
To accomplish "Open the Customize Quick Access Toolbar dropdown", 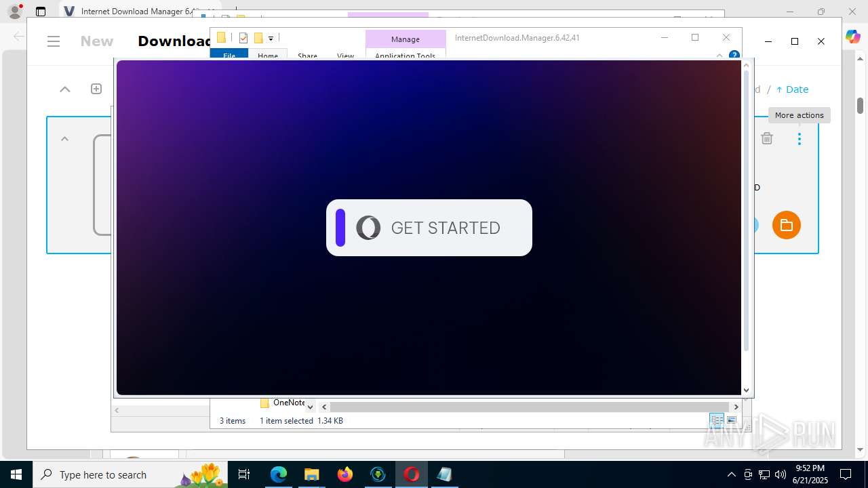I will pyautogui.click(x=271, y=39).
